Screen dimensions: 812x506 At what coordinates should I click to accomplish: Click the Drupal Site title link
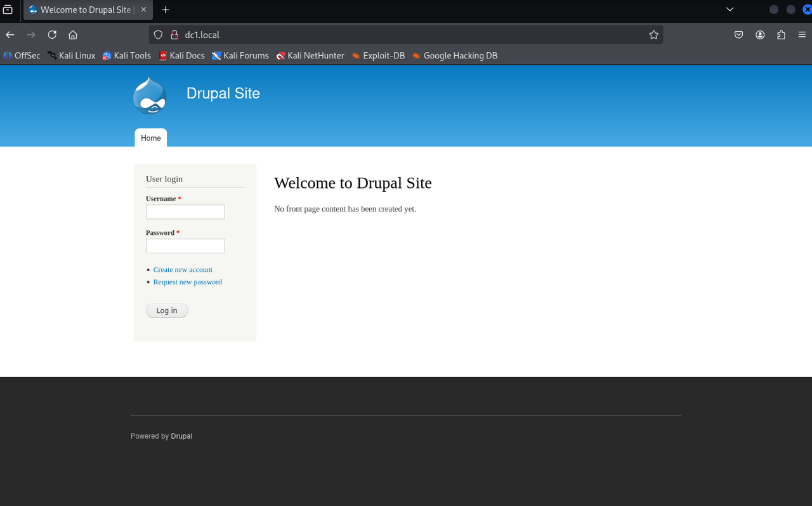coord(223,93)
